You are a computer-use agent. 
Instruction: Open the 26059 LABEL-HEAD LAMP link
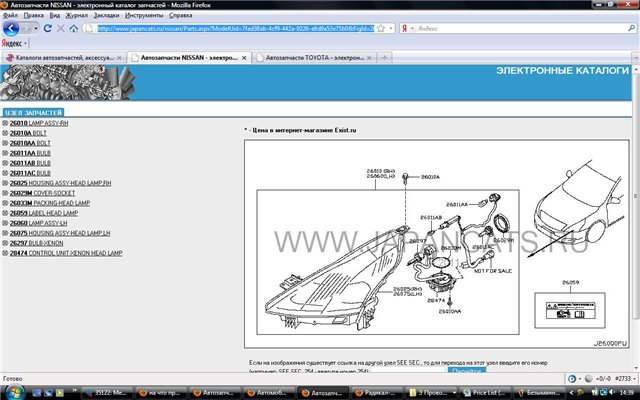[44, 213]
